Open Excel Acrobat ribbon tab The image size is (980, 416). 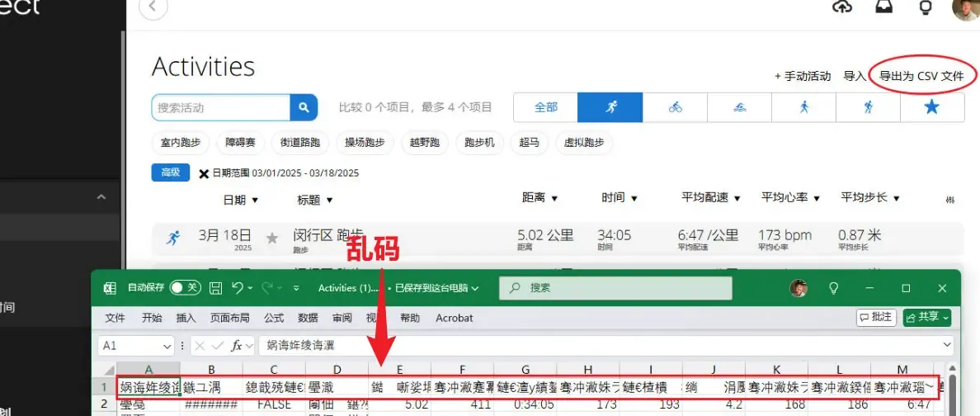pyautogui.click(x=455, y=318)
